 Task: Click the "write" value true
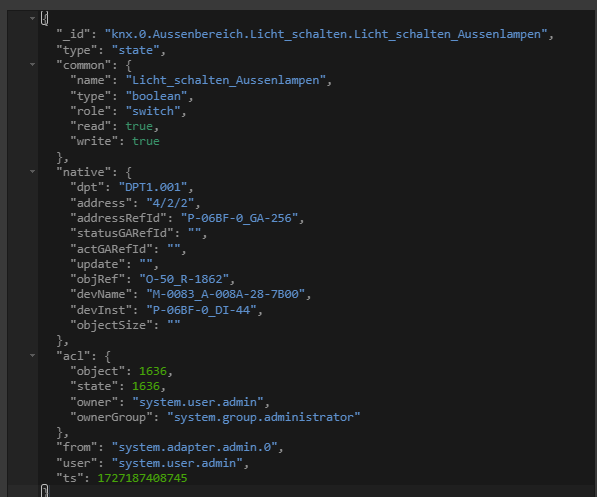click(146, 141)
